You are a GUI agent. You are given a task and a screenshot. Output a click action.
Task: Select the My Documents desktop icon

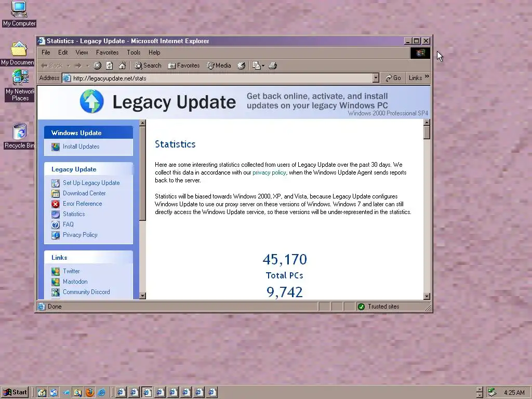click(18, 54)
